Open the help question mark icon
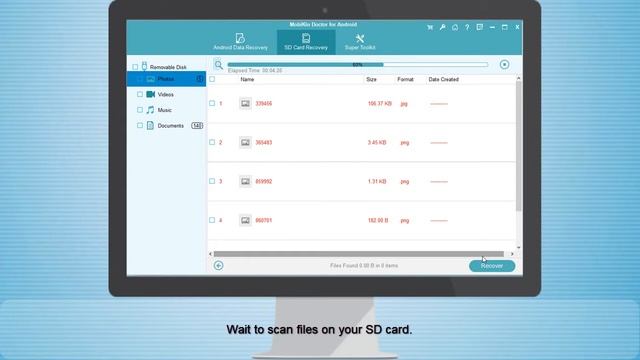The image size is (640, 360). [x=467, y=27]
